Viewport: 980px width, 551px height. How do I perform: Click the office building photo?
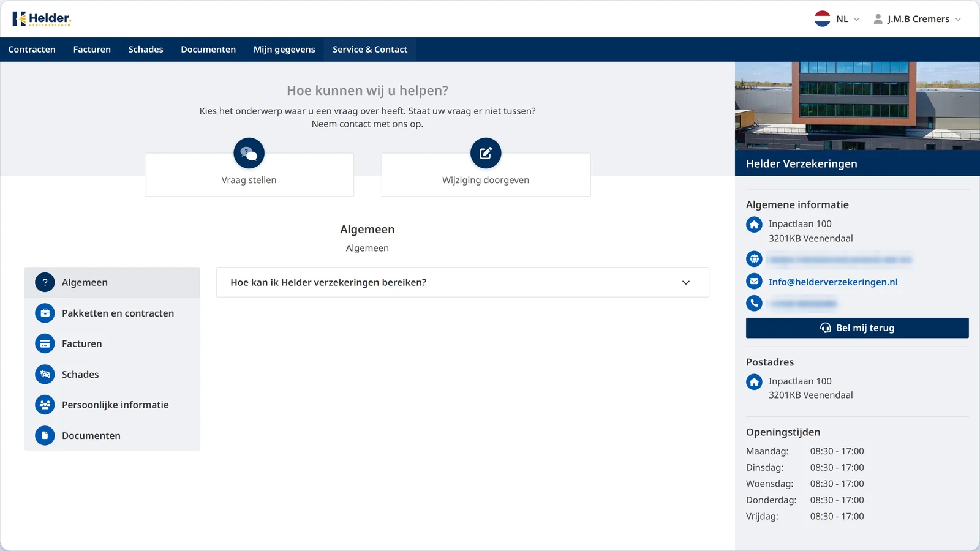tap(857, 106)
